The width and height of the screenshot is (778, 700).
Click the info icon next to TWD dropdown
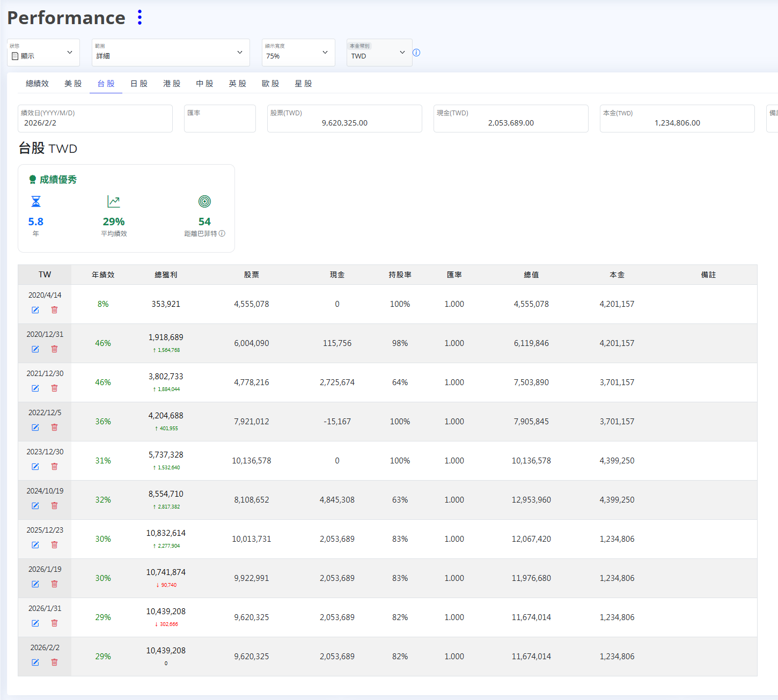point(416,53)
